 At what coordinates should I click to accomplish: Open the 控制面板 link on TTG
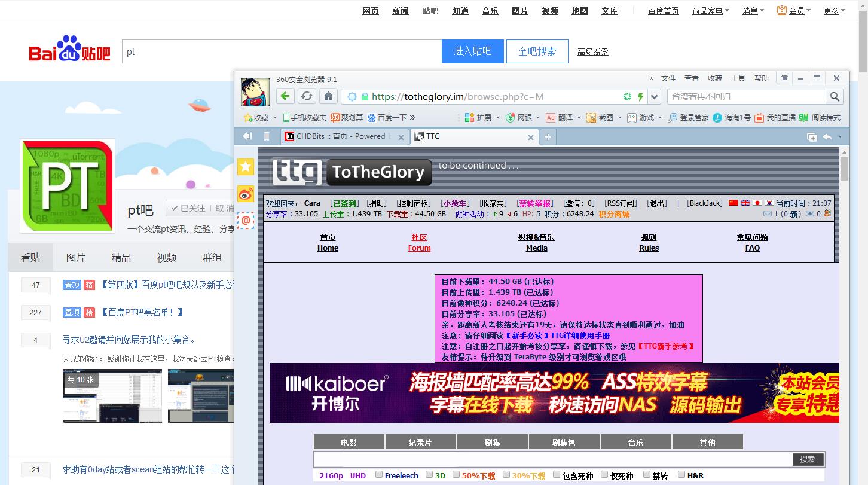[413, 203]
